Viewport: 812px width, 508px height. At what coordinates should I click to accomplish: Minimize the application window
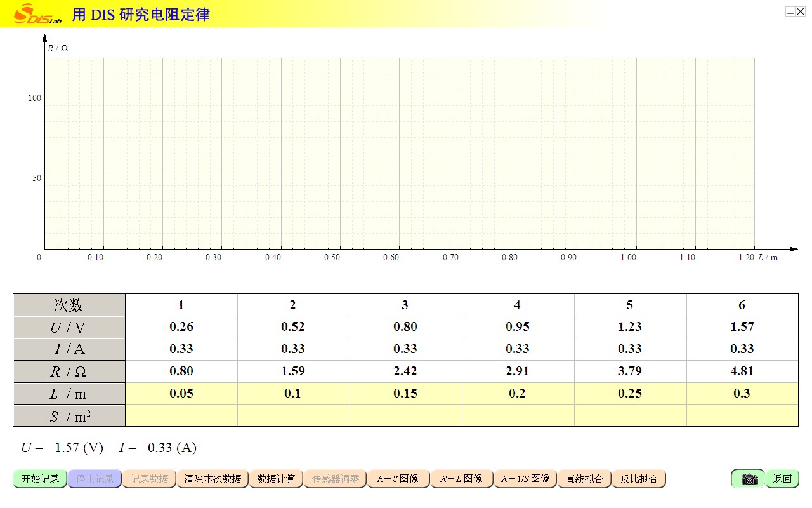coord(790,11)
